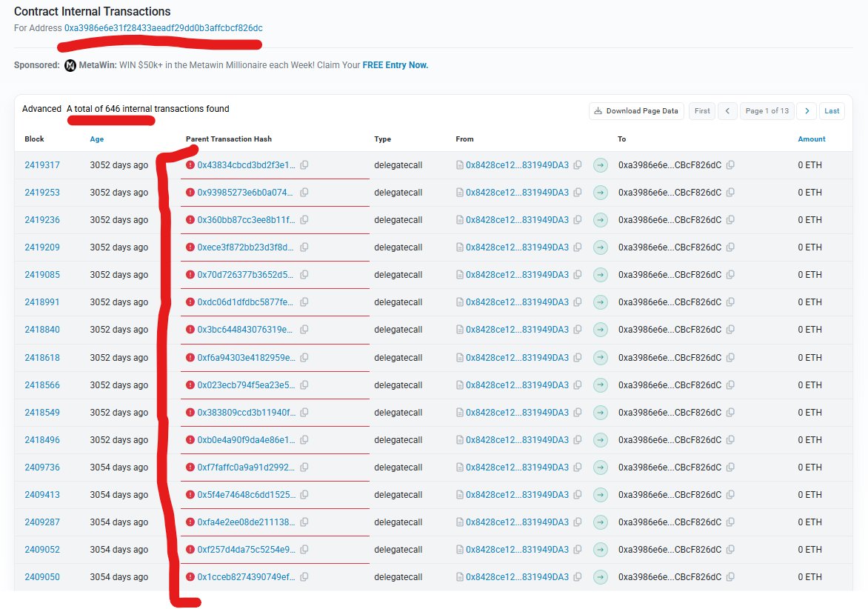The image size is (868, 609).
Task: Copy hash 0x5f4e74648c6dd1525 with copy icon
Action: click(x=304, y=495)
